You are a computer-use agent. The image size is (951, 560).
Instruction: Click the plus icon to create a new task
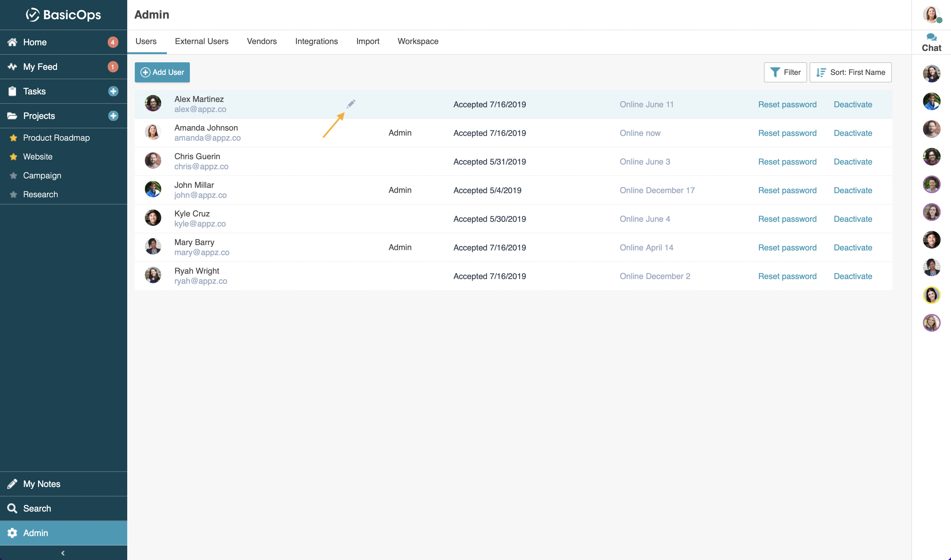pyautogui.click(x=113, y=91)
